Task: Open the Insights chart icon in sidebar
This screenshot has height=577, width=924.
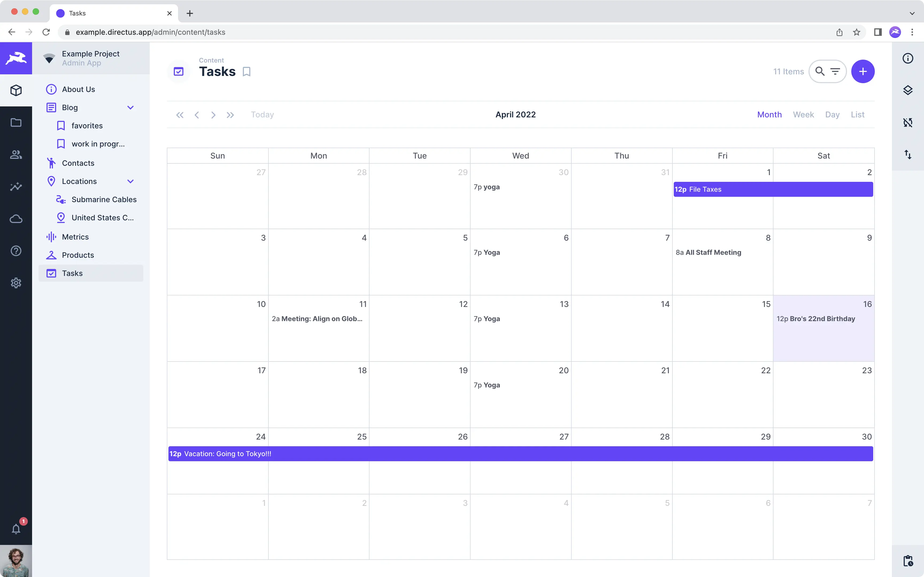Action: click(16, 187)
